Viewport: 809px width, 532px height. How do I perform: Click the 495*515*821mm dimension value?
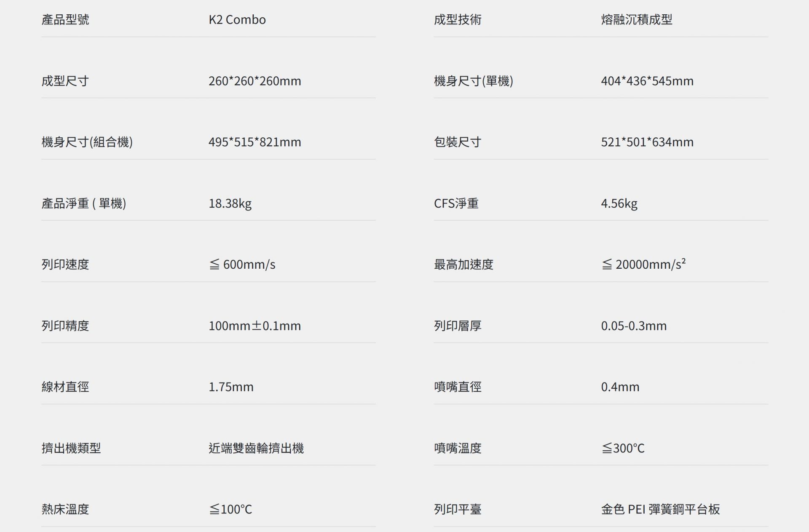tap(254, 142)
